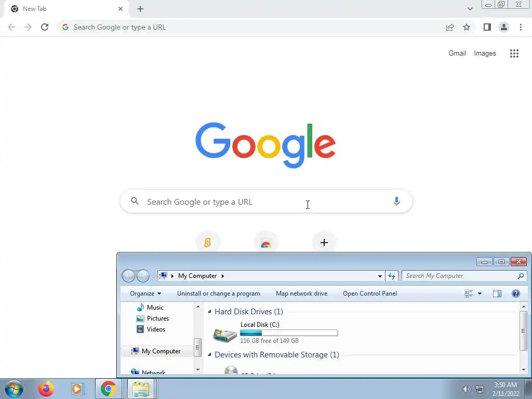This screenshot has height=399, width=532.
Task: Open the Organize menu
Action: click(x=145, y=294)
